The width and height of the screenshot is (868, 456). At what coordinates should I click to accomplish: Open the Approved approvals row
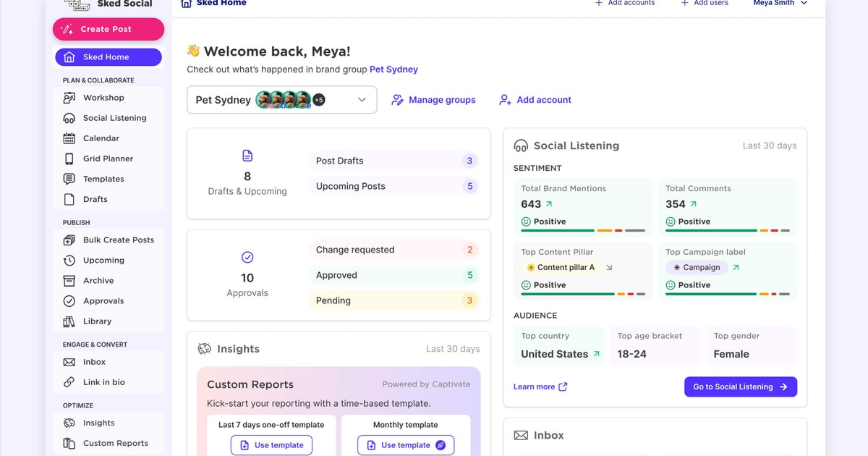click(395, 275)
